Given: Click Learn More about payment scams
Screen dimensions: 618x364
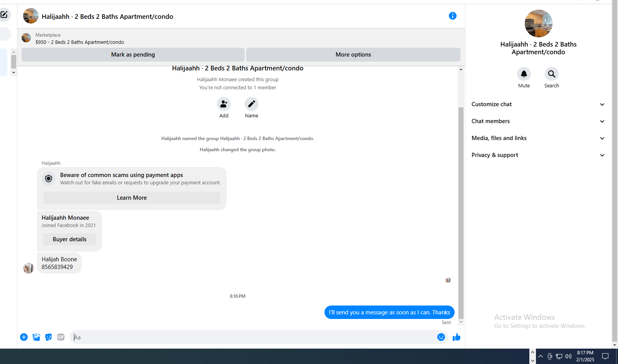Looking at the screenshot, I should pyautogui.click(x=132, y=198).
